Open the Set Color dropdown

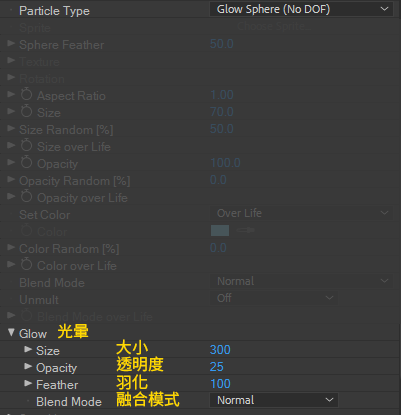pos(301,213)
